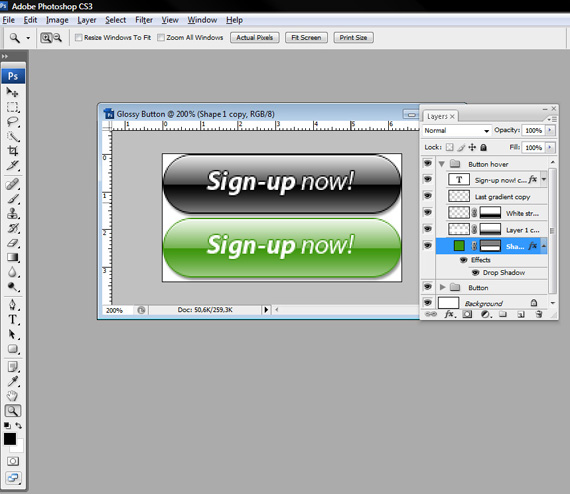The height and width of the screenshot is (494, 570).
Task: Select the History Brush tool
Action: click(x=12, y=228)
